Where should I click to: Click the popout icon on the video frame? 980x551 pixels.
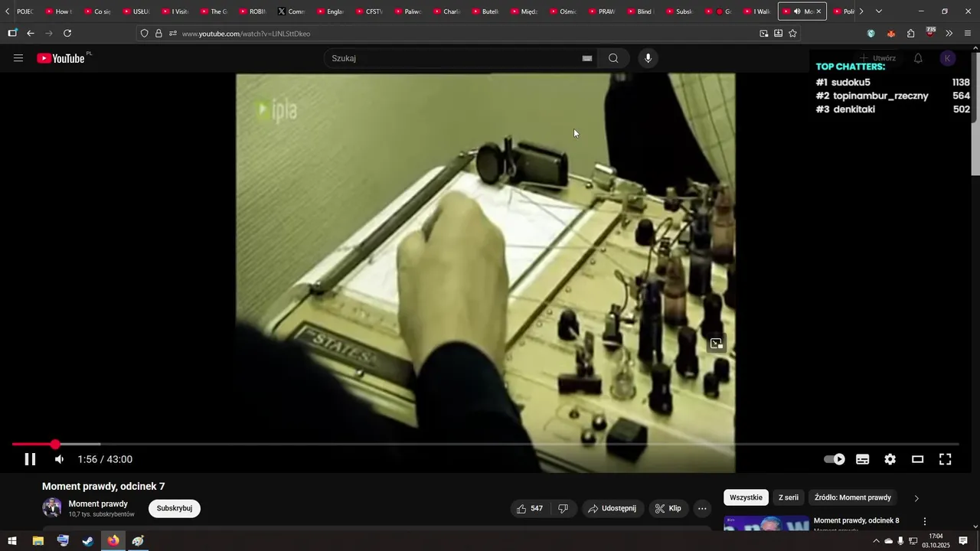click(x=717, y=344)
